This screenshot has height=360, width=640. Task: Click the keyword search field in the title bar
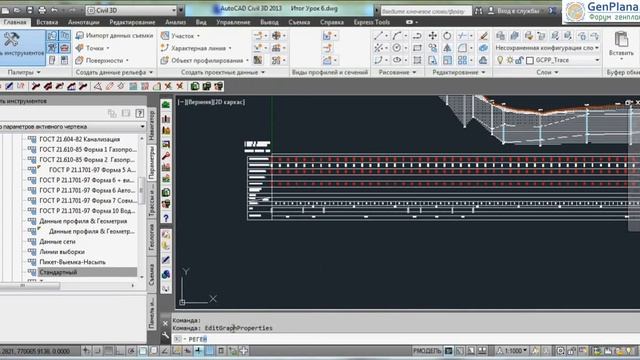click(426, 11)
